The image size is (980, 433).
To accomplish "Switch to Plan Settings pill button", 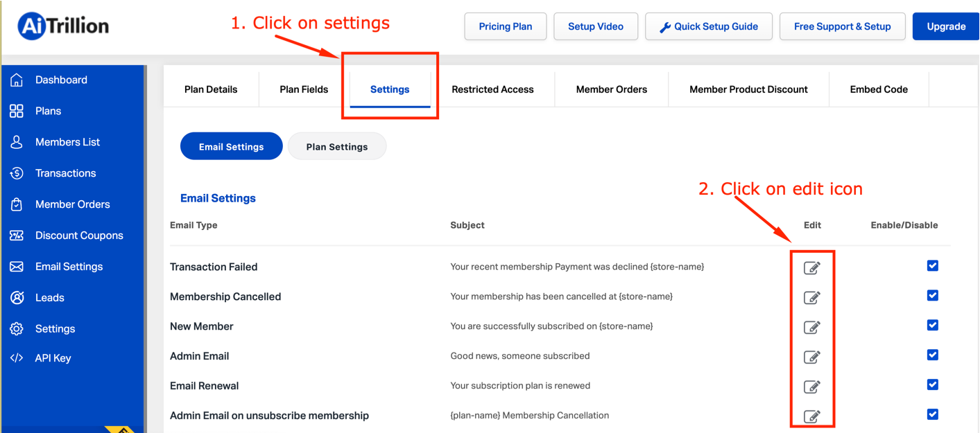I will pos(337,146).
